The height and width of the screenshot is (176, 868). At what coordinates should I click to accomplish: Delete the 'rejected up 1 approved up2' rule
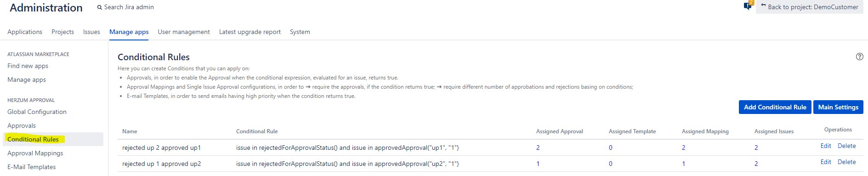847,162
